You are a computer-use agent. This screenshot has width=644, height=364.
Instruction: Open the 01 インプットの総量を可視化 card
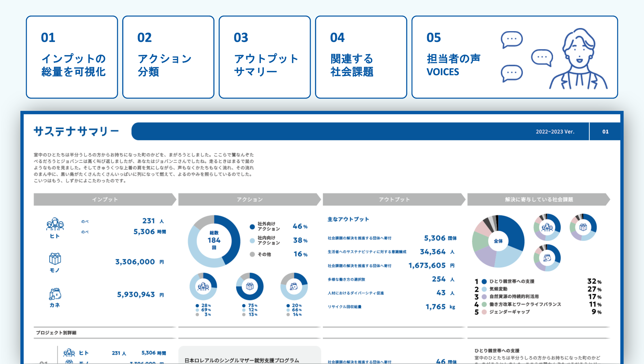(72, 57)
